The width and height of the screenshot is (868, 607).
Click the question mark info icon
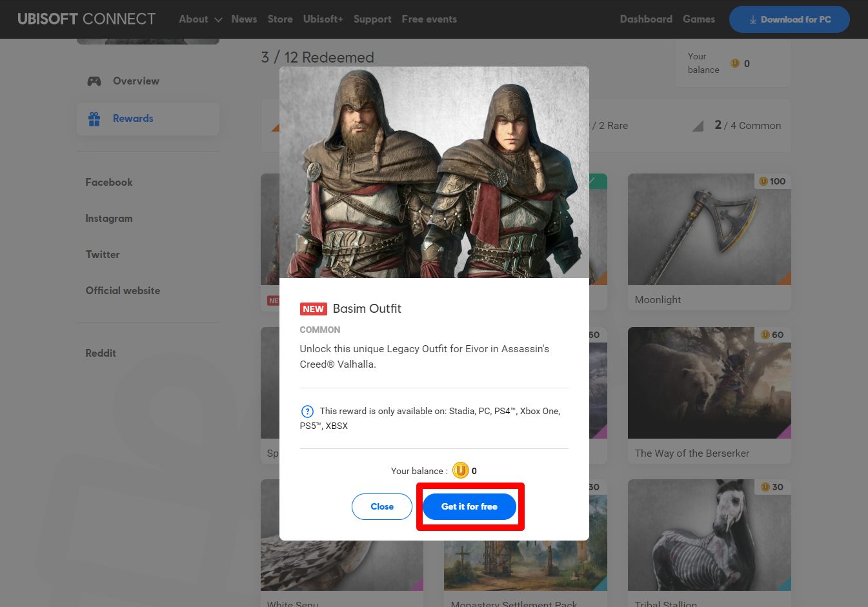tap(307, 411)
